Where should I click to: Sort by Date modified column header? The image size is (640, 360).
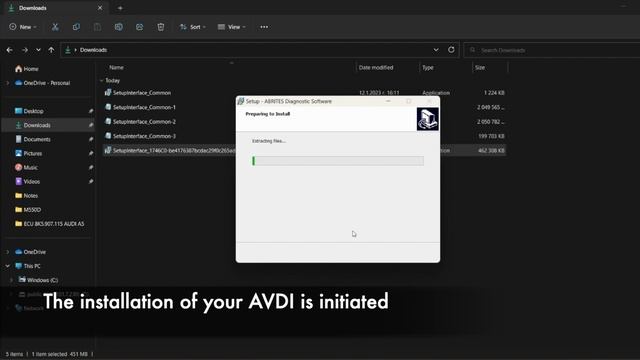[x=376, y=67]
